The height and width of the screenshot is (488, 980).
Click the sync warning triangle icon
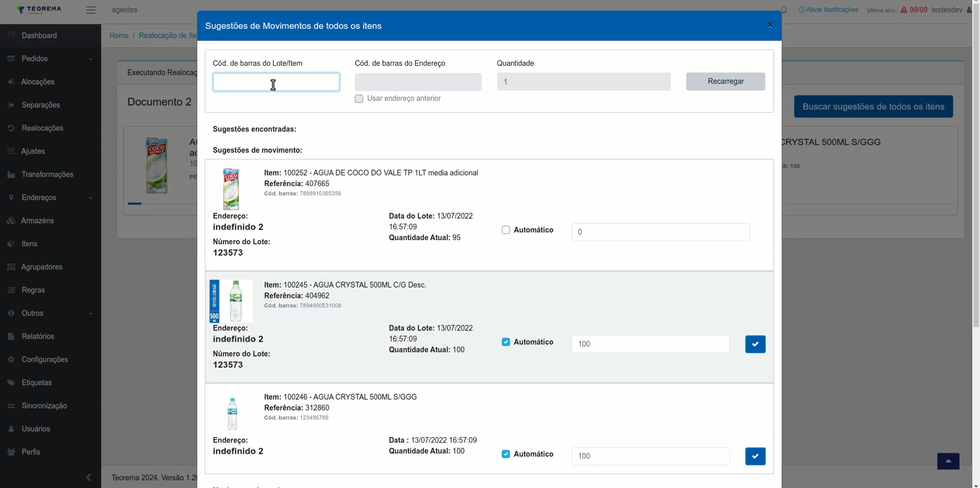[904, 10]
